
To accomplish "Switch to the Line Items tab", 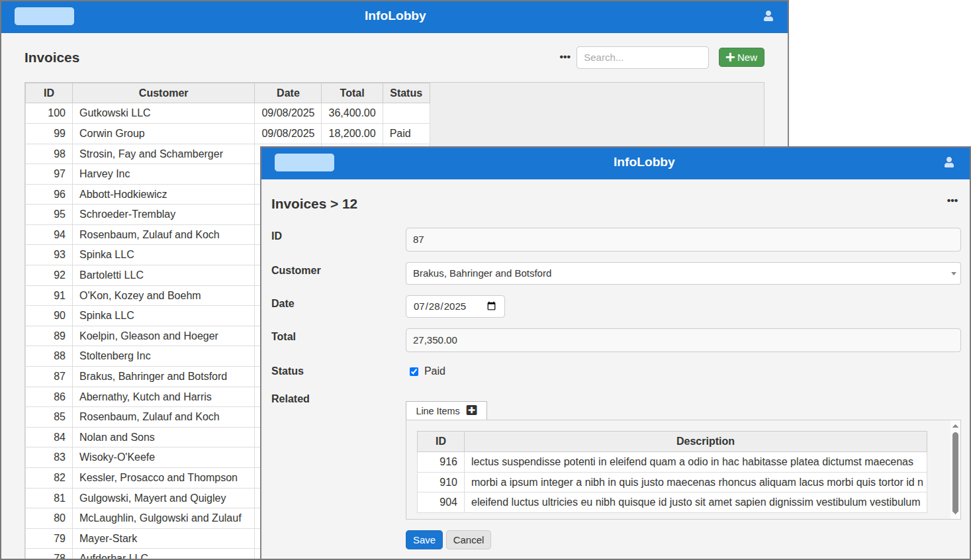I will tap(439, 410).
